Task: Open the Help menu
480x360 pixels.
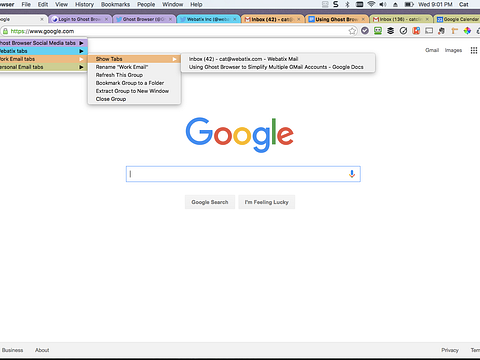Action: click(196, 4)
